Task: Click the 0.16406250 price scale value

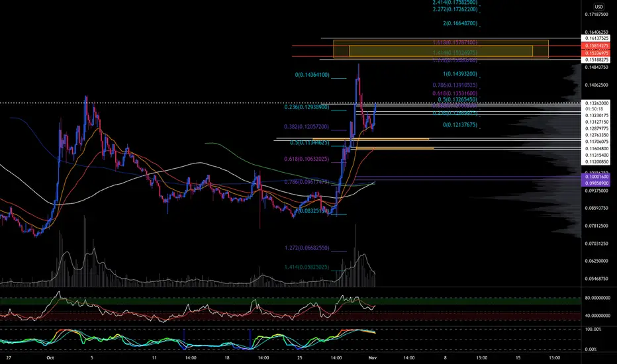Action: click(596, 32)
